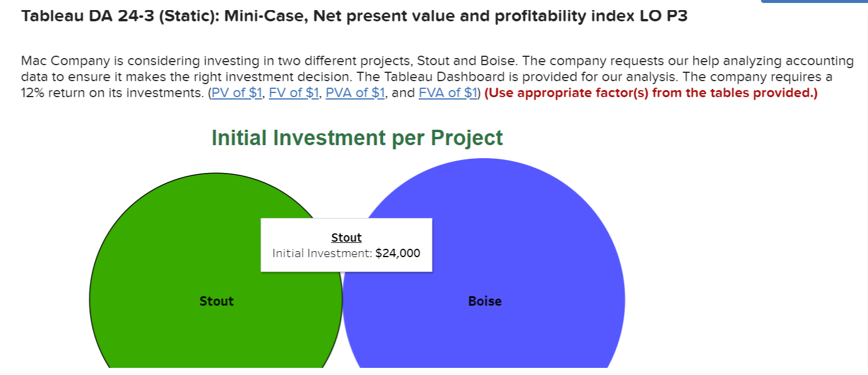
Task: Click the Stout tooltip showing $24,000
Action: point(346,245)
